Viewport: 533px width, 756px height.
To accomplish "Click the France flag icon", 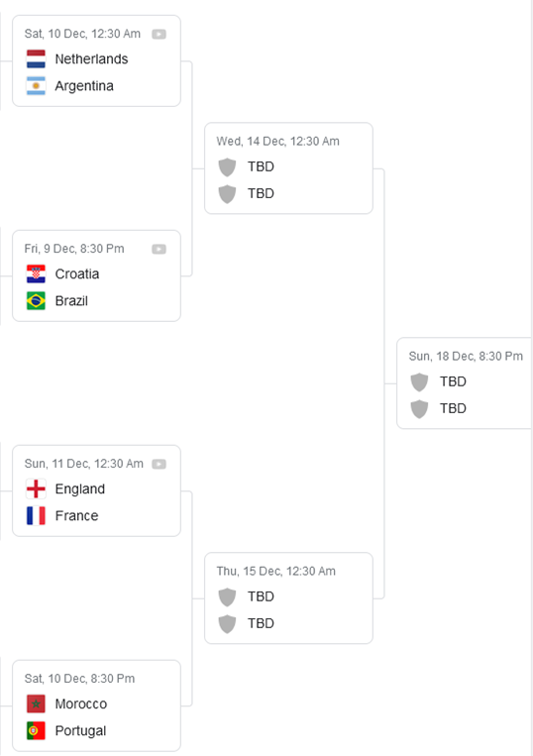I will [x=36, y=516].
